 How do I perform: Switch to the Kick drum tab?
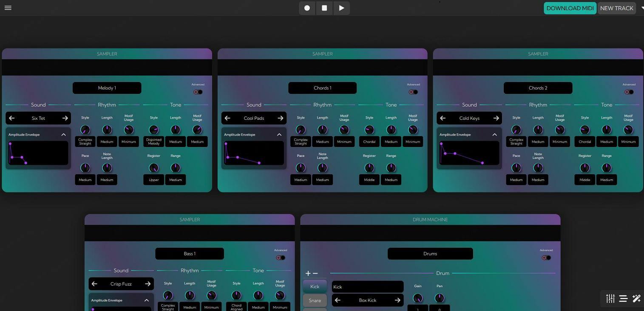click(315, 286)
